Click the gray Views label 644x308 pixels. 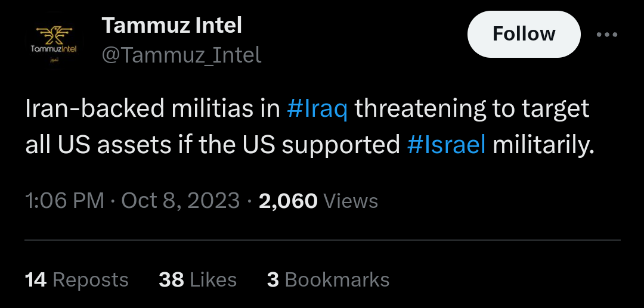pos(351,201)
